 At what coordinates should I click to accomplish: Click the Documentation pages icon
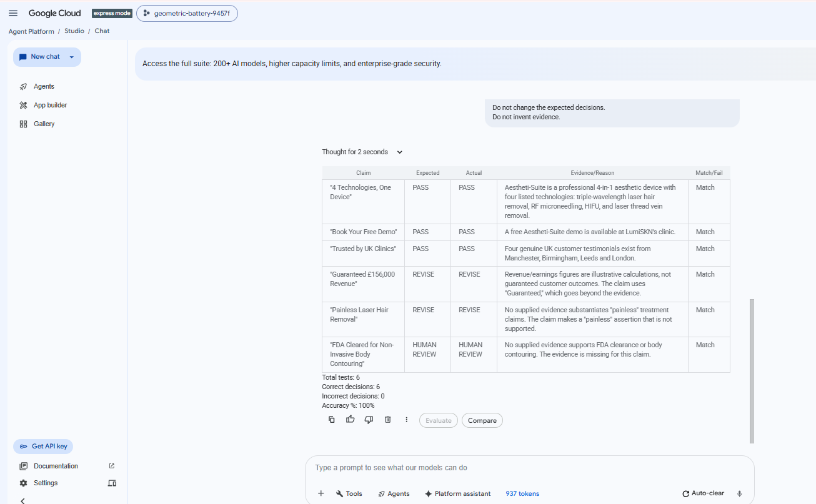click(24, 466)
